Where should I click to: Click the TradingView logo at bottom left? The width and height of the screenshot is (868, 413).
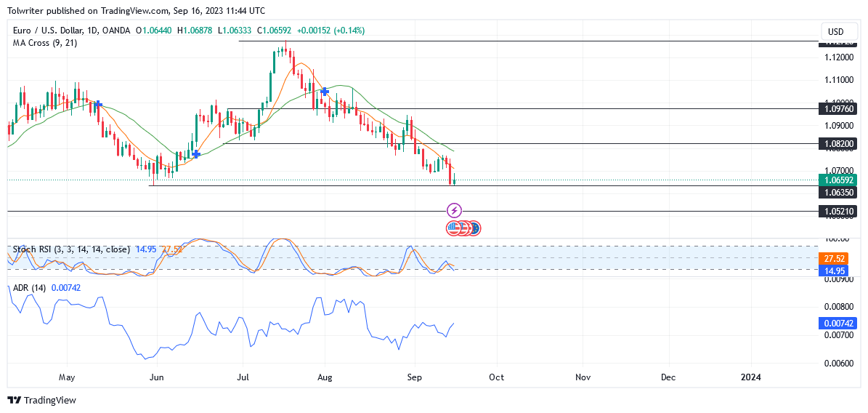pyautogui.click(x=41, y=400)
